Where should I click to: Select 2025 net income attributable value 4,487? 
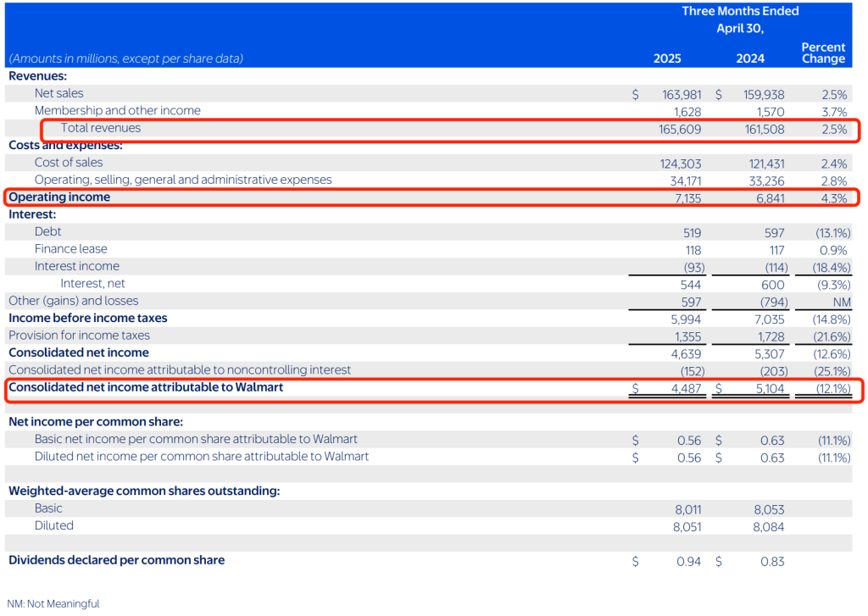tap(685, 388)
